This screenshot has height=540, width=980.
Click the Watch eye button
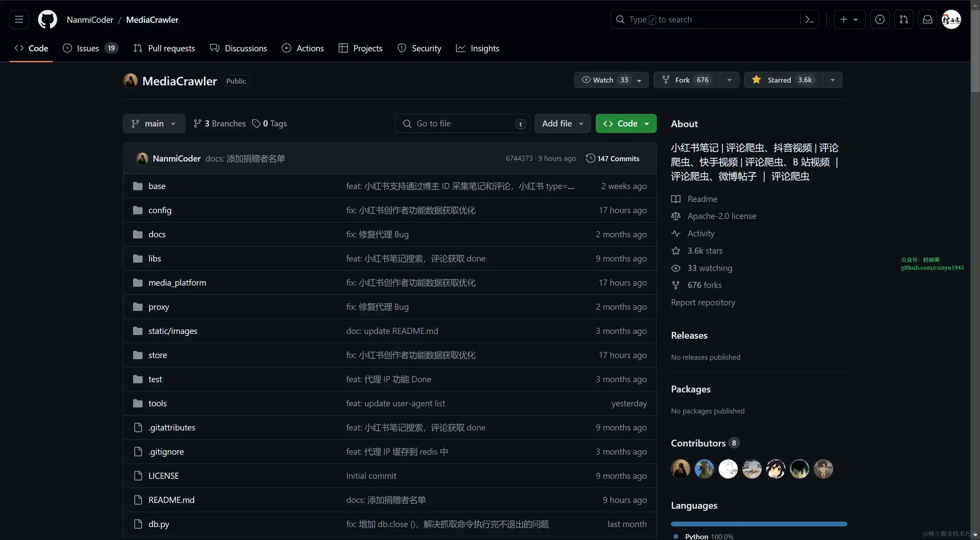(603, 80)
